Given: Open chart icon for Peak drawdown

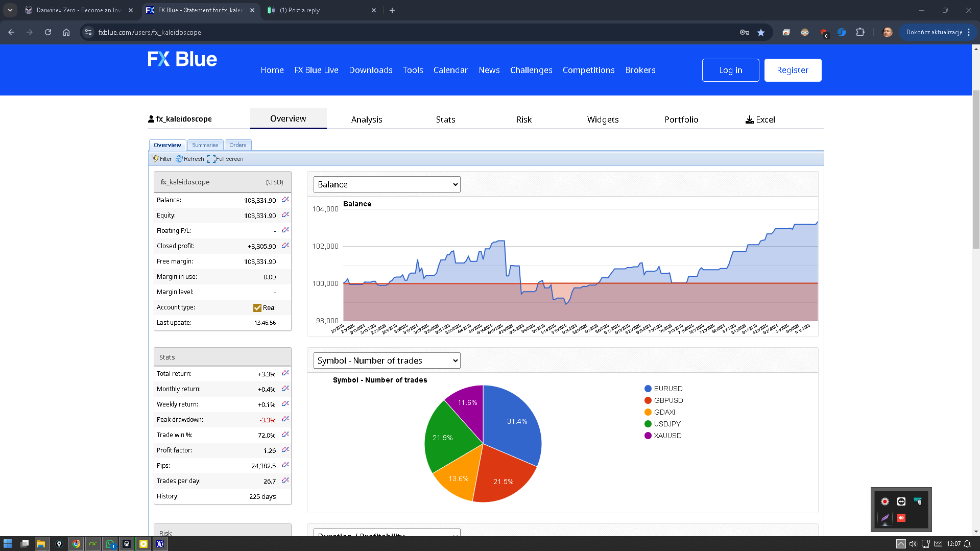Looking at the screenshot, I should point(285,419).
